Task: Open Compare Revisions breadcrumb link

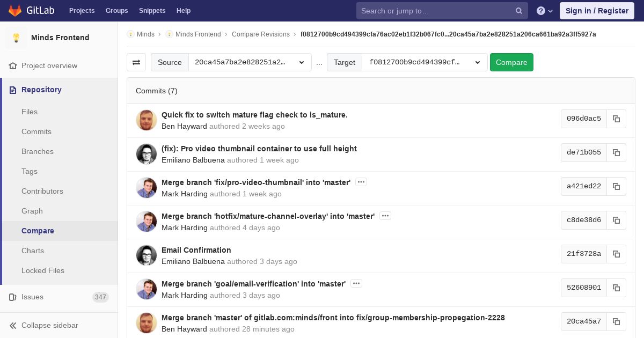Action: (261, 34)
